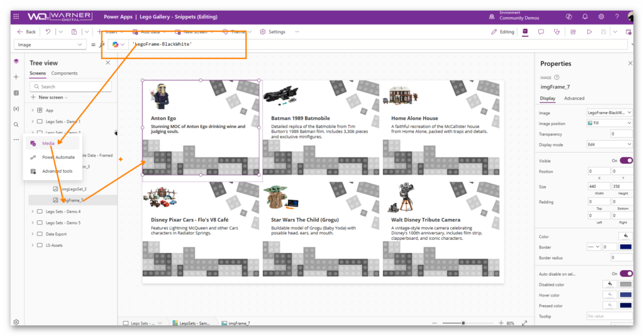Select the Data Export screen
Screen dimensions: 644x336
coord(56,234)
